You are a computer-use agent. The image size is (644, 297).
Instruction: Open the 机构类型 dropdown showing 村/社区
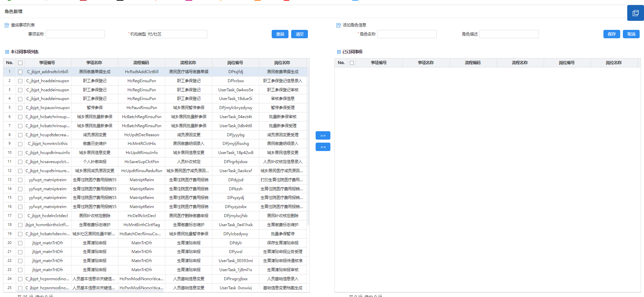tap(177, 34)
